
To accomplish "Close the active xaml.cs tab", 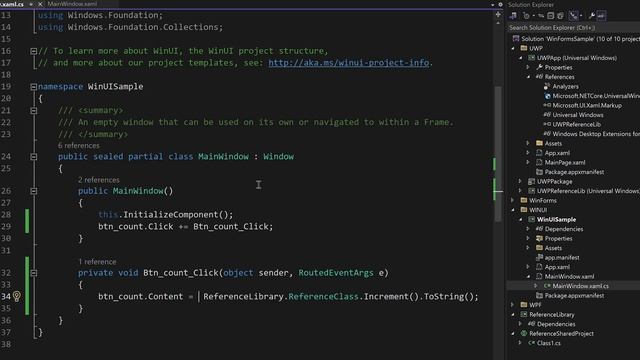I will [x=40, y=4].
